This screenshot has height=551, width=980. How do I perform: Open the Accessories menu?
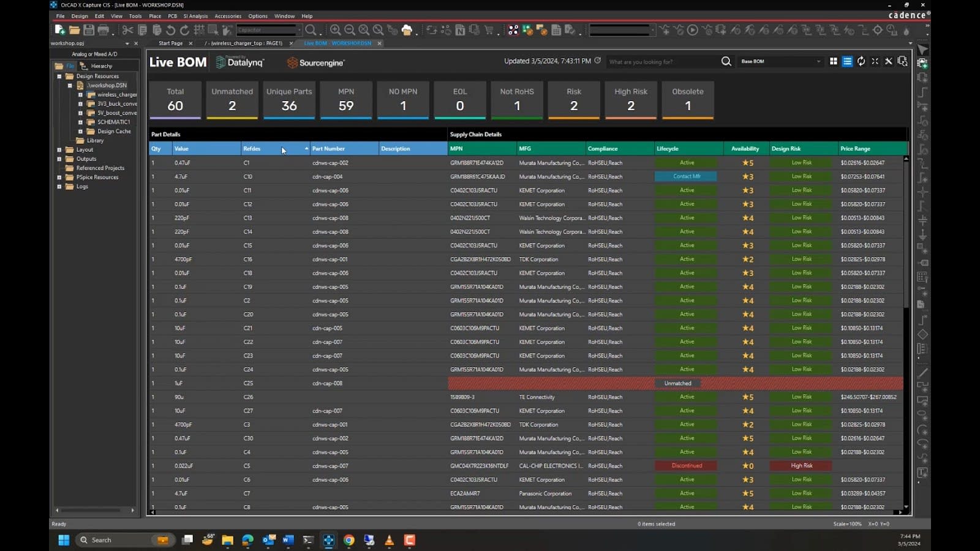click(x=228, y=16)
